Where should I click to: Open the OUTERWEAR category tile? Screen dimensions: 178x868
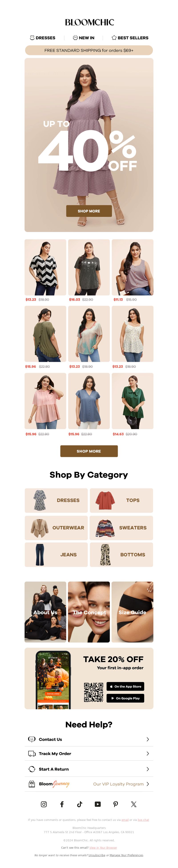(56, 528)
